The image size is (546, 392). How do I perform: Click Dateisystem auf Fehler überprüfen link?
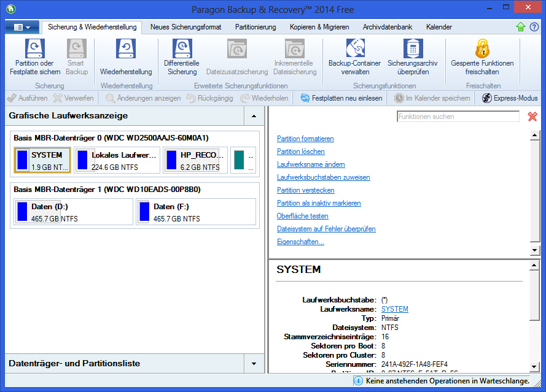click(x=326, y=229)
